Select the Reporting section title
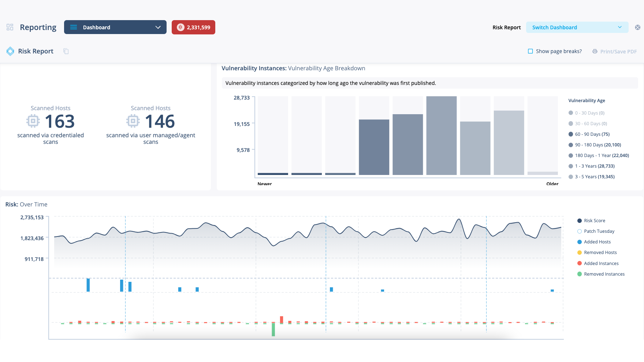 pyautogui.click(x=38, y=27)
